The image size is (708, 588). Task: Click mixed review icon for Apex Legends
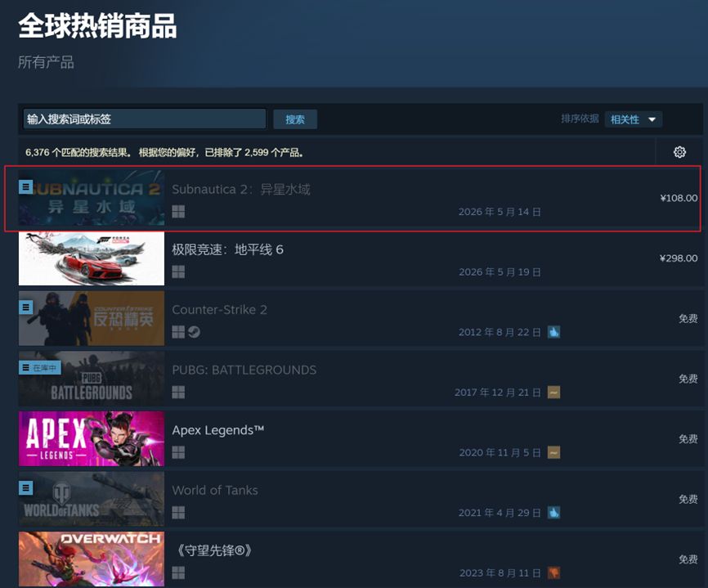(x=553, y=452)
